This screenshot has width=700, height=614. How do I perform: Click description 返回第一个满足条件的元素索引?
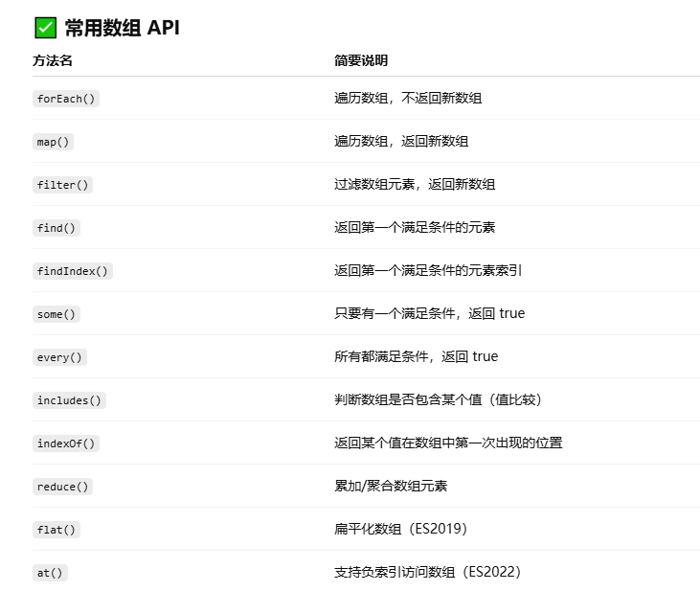coord(428,270)
